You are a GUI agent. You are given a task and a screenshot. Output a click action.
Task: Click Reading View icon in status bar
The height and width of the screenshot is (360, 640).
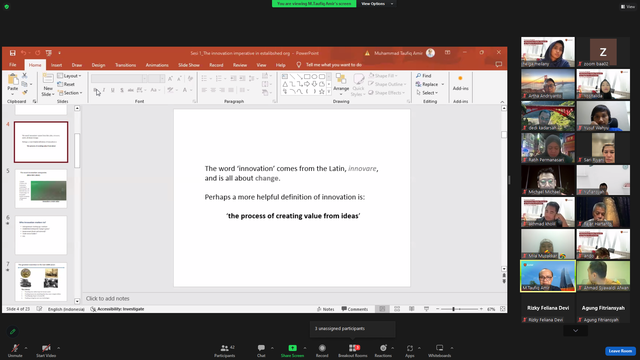tap(411, 309)
